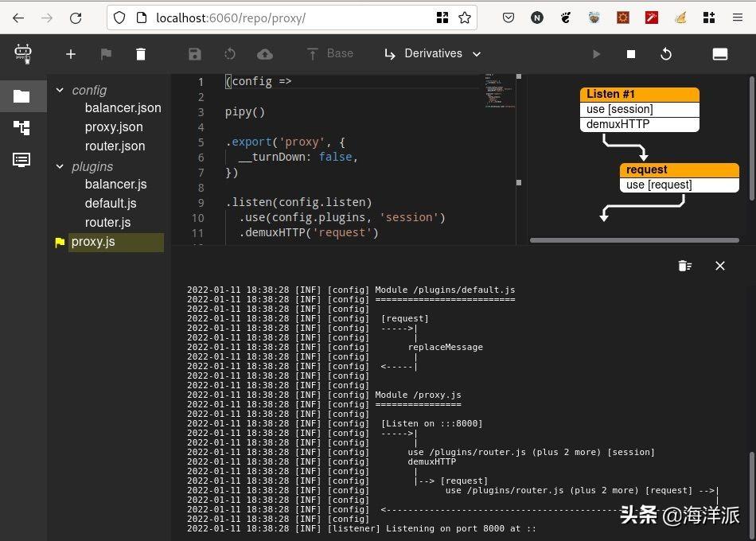Viewport: 756px width, 541px height.
Task: Collapse the plugins folder
Action: point(60,167)
